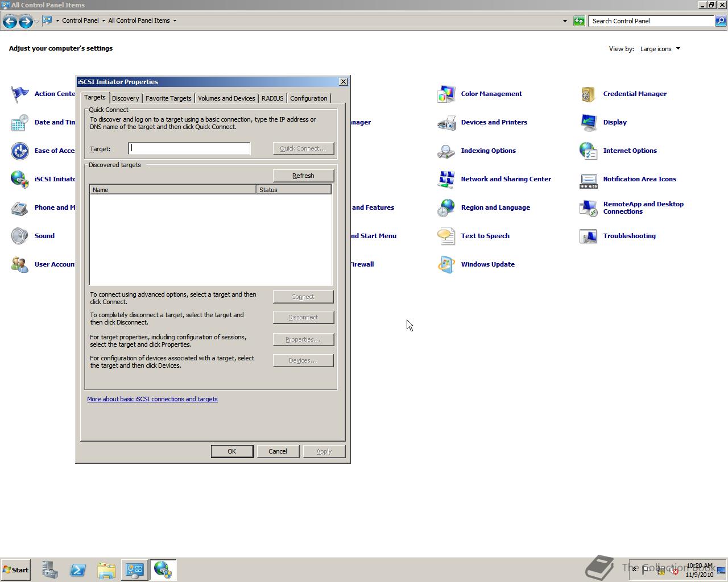The width and height of the screenshot is (728, 582).
Task: Switch to the RADIUS tab
Action: point(272,98)
